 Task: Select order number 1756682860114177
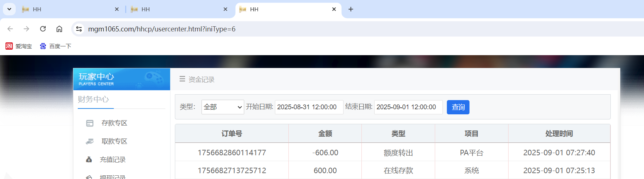click(x=232, y=153)
